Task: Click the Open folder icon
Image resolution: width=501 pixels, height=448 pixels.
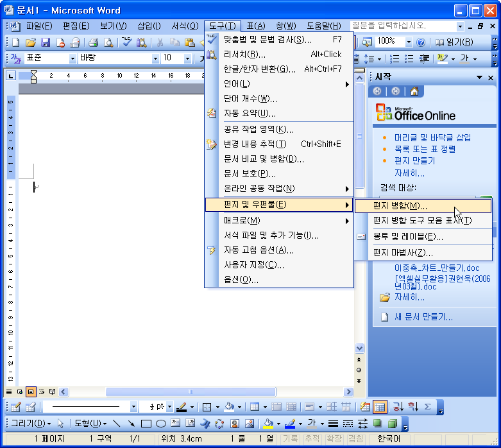Action: pyautogui.click(x=31, y=42)
